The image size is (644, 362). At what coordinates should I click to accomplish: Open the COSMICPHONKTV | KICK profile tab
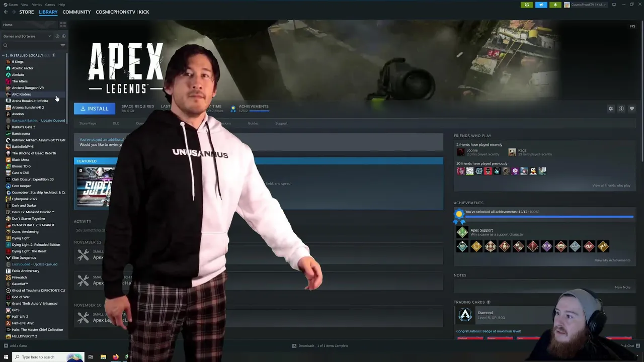click(122, 12)
